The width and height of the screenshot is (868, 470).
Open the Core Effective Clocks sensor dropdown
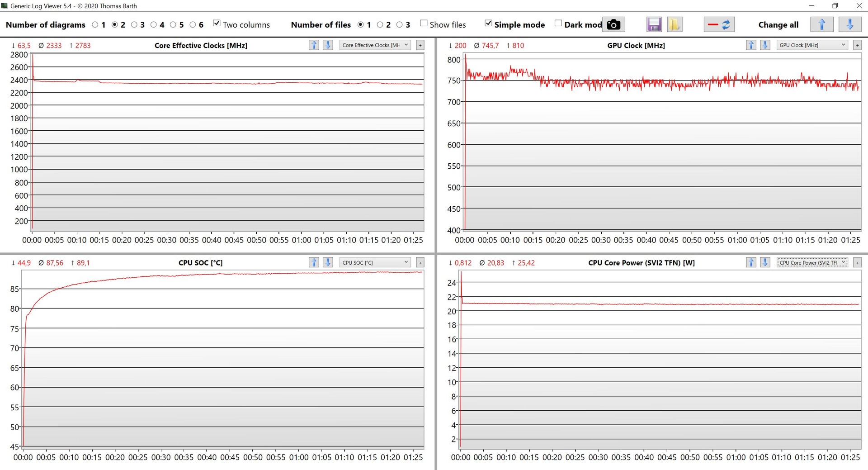[375, 45]
